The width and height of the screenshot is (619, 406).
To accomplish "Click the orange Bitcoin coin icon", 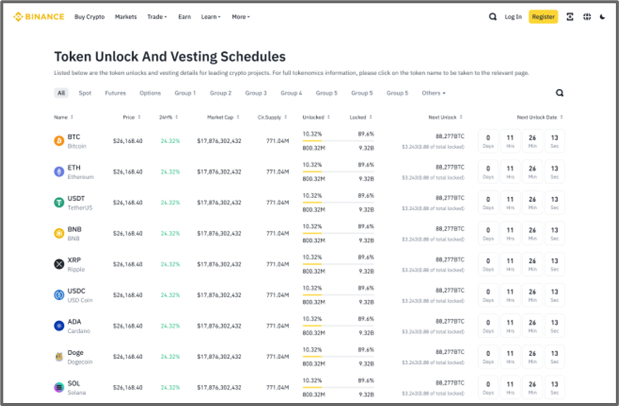I will coord(58,141).
